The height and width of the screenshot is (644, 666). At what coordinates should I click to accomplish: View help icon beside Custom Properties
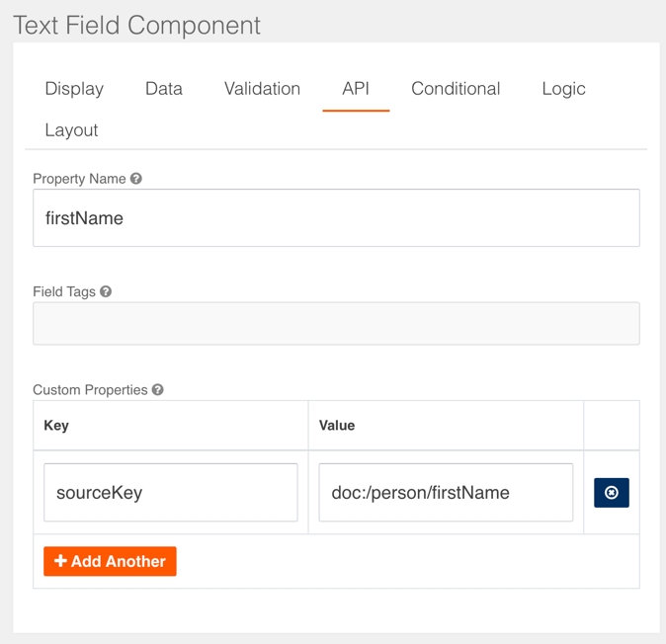(158, 390)
